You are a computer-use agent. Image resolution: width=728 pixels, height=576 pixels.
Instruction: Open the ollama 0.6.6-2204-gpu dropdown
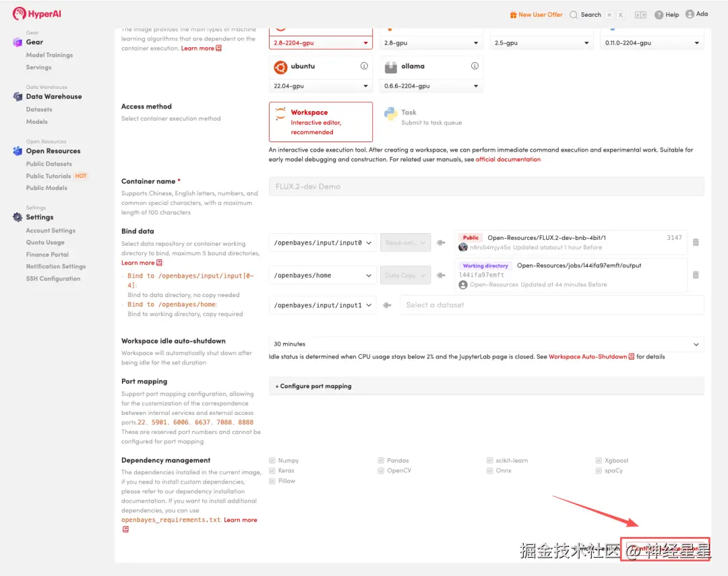coord(431,86)
